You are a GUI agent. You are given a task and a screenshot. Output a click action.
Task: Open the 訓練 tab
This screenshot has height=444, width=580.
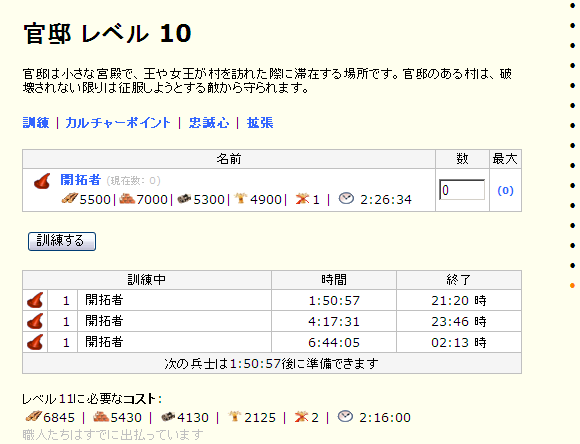(x=36, y=122)
